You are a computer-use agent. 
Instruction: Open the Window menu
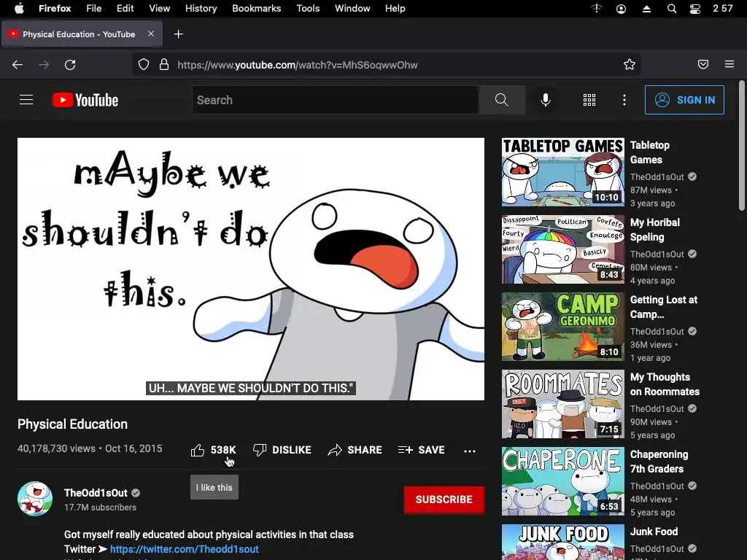tap(352, 9)
